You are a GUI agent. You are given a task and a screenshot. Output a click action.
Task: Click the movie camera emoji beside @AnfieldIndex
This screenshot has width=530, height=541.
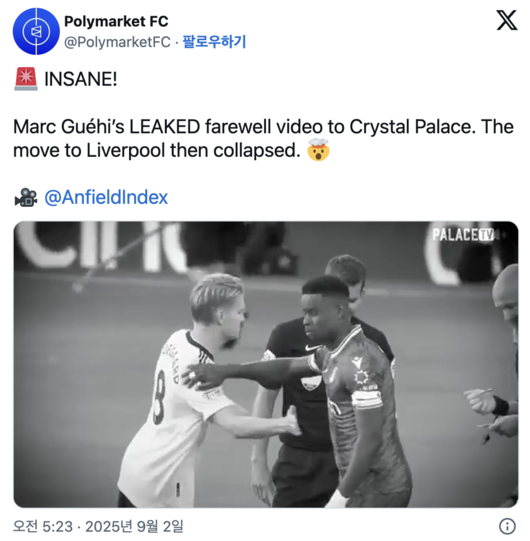point(26,197)
